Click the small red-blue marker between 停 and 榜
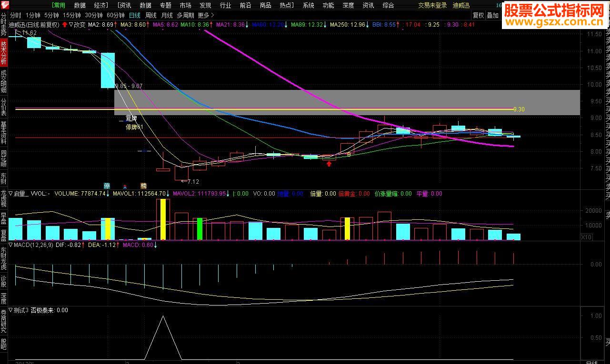 point(125,187)
